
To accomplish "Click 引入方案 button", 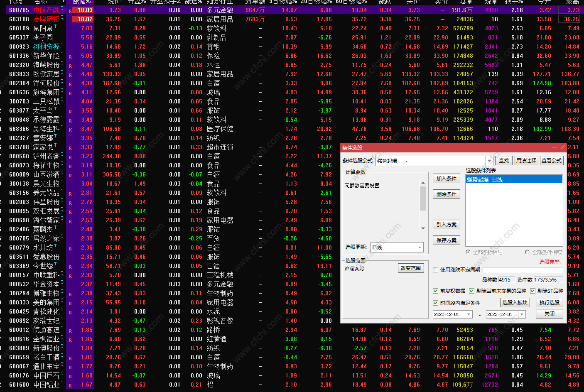I will click(x=447, y=224).
